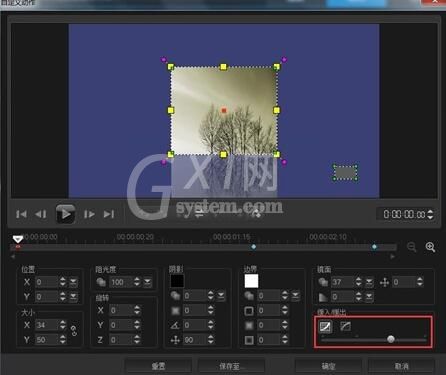Viewport: 446px width, 375px height.
Task: Click the bottom-center yellow resize handle
Action: [x=223, y=154]
